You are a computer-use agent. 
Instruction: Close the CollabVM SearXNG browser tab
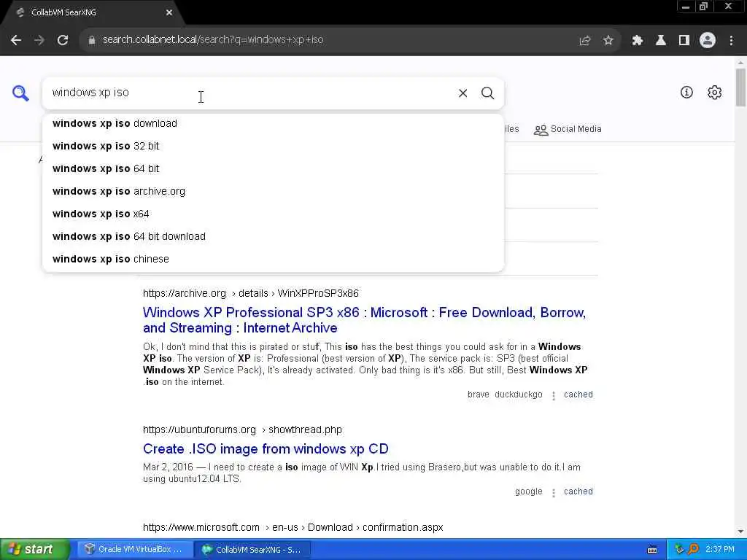click(169, 13)
